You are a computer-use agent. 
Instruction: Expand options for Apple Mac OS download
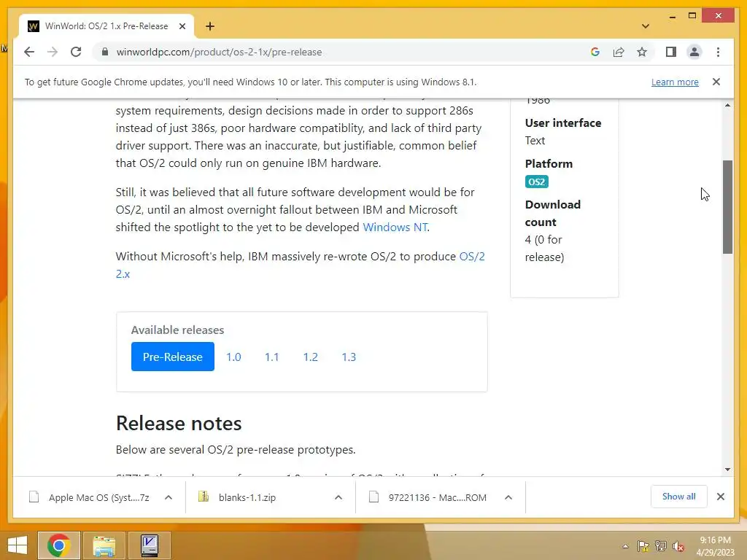pyautogui.click(x=169, y=497)
